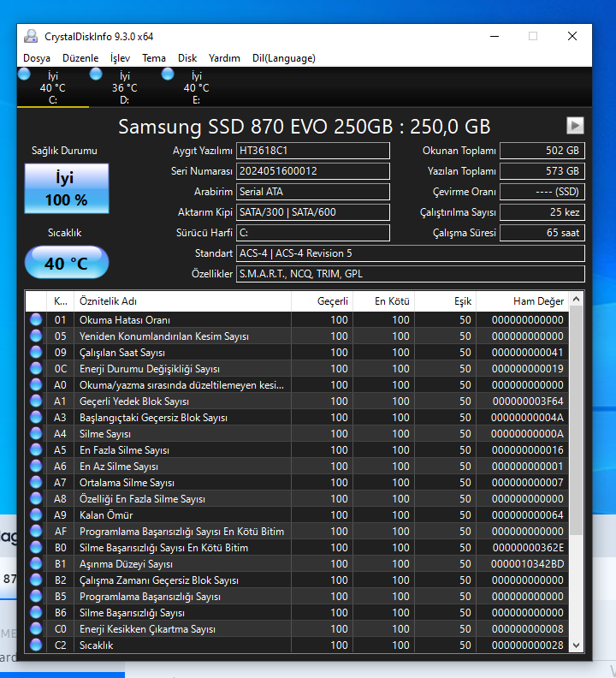
Task: Click the Arabirim field Serial ATA
Action: click(x=313, y=192)
